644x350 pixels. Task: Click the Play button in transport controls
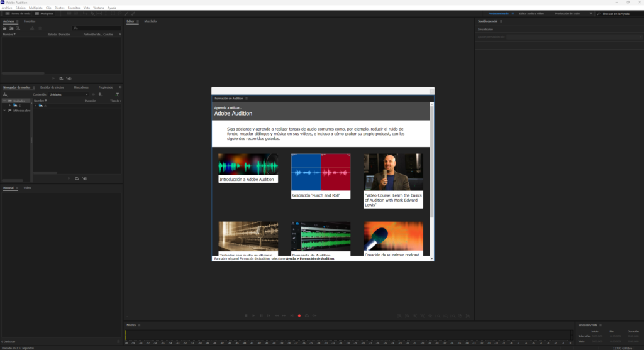pyautogui.click(x=253, y=315)
